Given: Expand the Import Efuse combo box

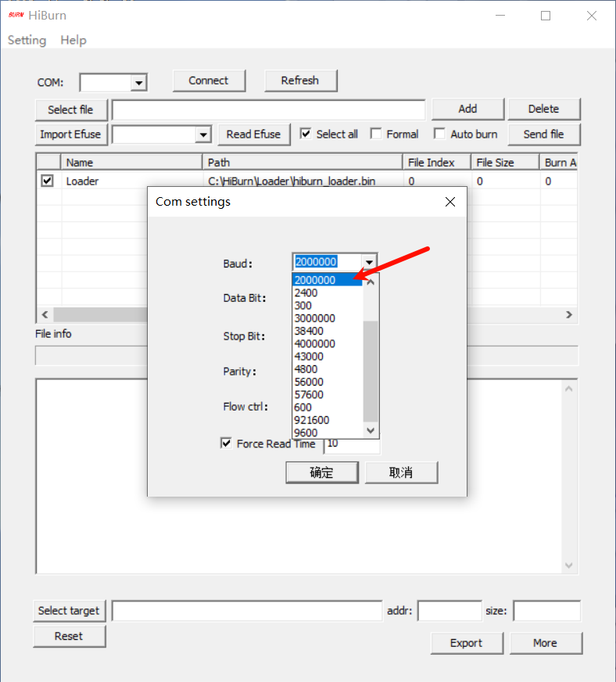Looking at the screenshot, I should click(x=203, y=135).
